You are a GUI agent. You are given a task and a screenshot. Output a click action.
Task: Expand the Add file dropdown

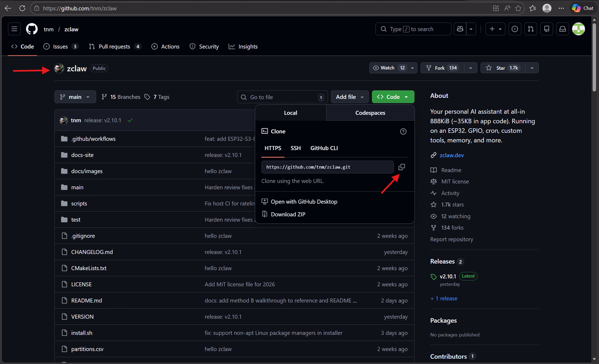tap(350, 97)
